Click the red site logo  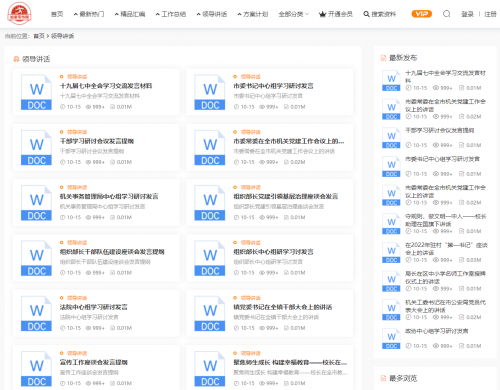point(19,13)
